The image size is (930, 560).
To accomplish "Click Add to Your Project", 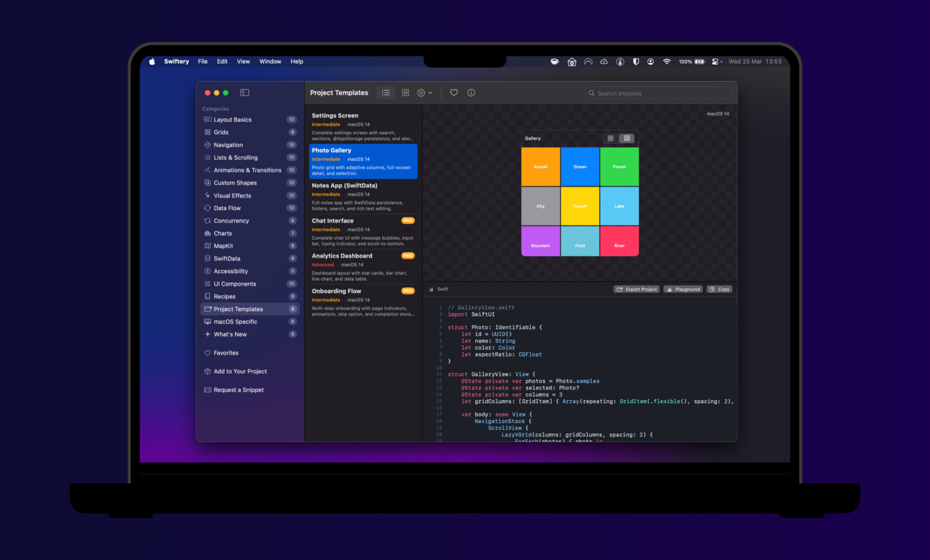I will pos(250,371).
